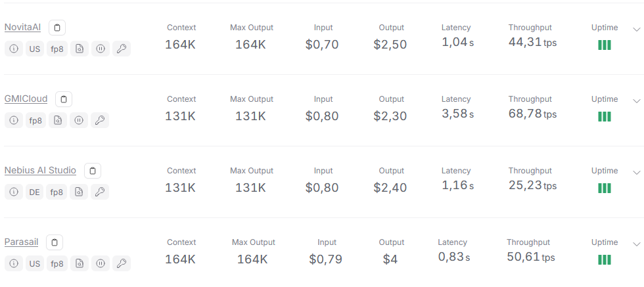Click the fp8 quantization badge in GMICloud row
This screenshot has height=287, width=644.
click(x=35, y=120)
